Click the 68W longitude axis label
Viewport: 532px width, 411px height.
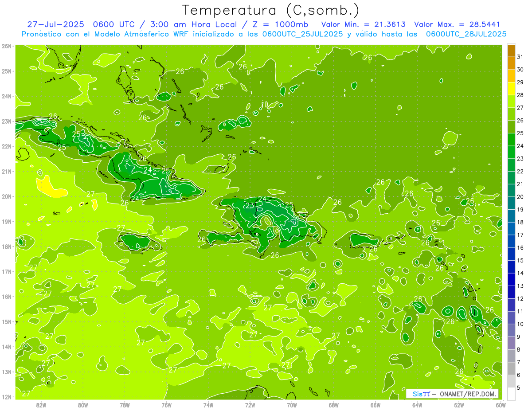point(334,405)
